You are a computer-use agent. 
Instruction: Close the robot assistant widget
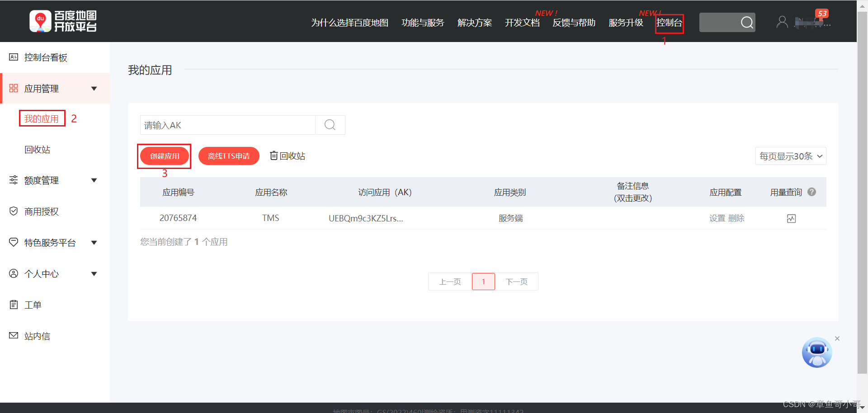tap(837, 338)
